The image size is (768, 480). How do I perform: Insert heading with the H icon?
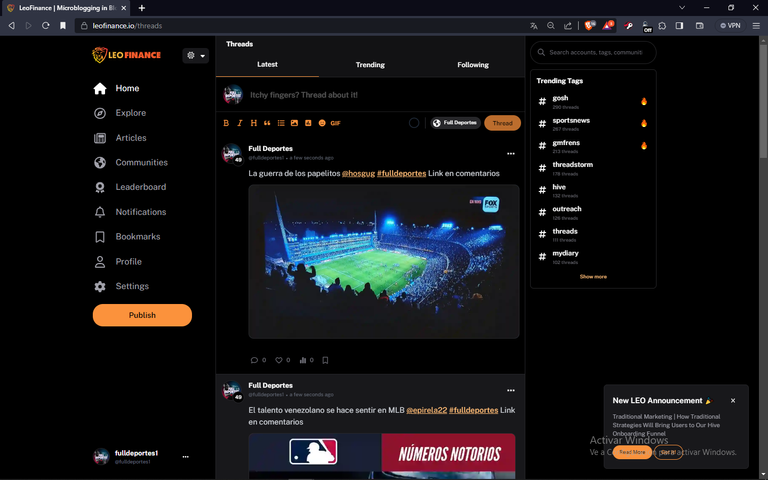(x=253, y=123)
